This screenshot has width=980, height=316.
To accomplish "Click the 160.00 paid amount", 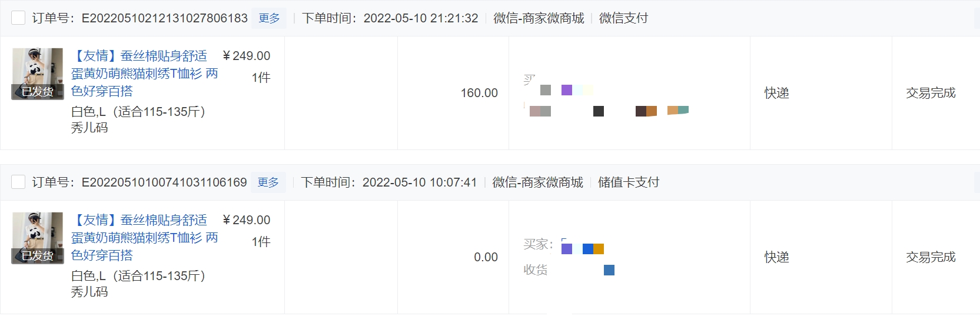I will tap(479, 93).
